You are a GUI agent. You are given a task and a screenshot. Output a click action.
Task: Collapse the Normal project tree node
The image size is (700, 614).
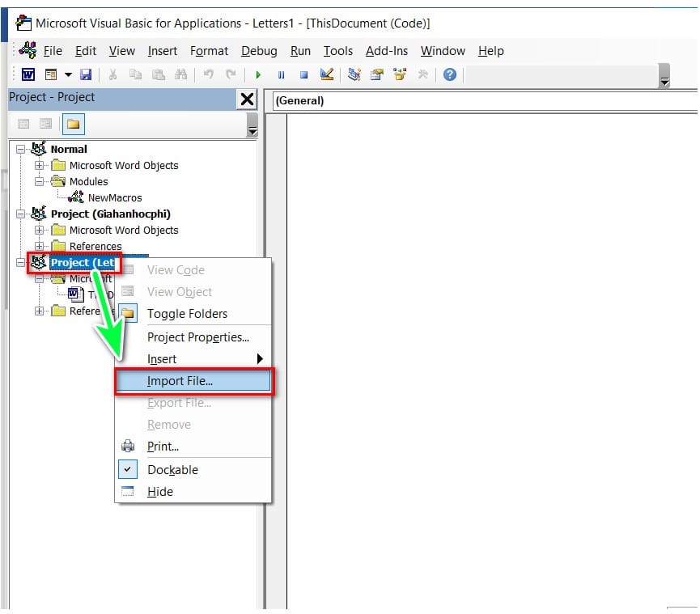20,149
